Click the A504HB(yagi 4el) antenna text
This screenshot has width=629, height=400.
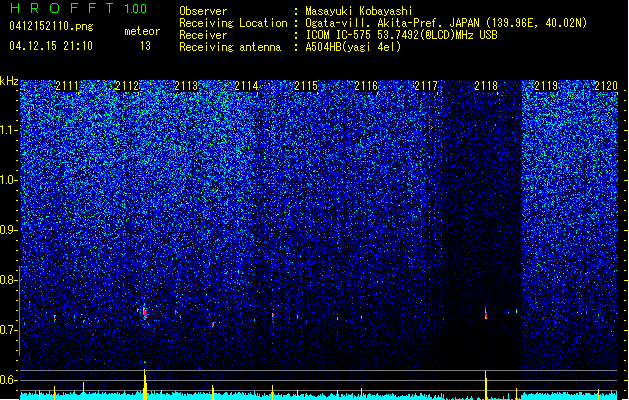click(353, 47)
